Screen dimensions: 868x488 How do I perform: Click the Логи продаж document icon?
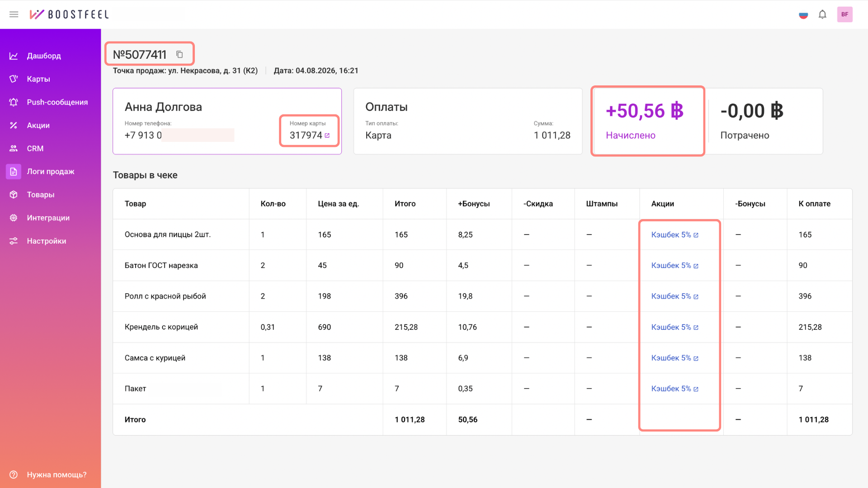pos(14,171)
